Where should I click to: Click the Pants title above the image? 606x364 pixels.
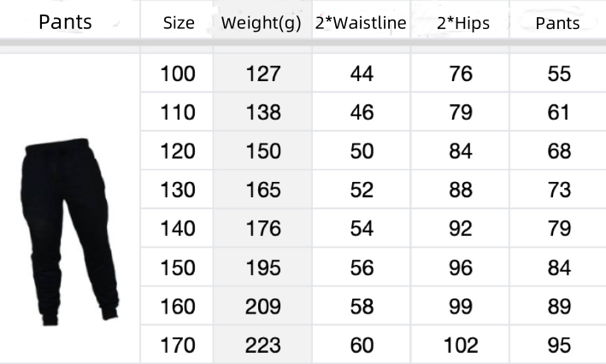point(65,21)
